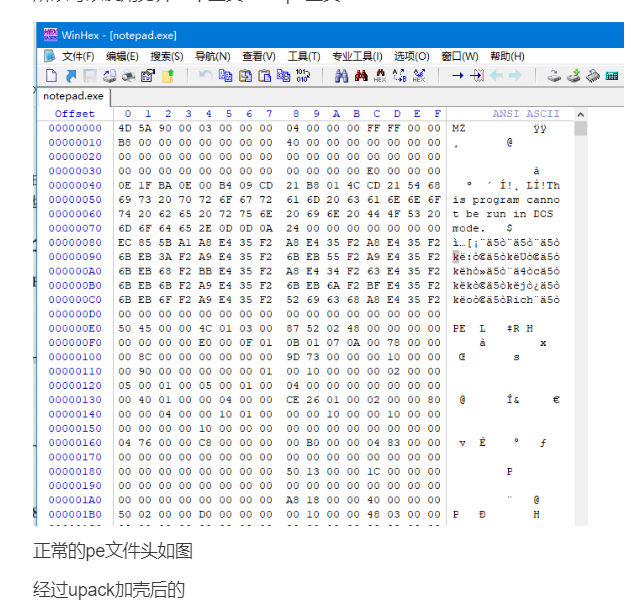Click offset row 000000E0
This screenshot has height=611, width=627.
[75, 329]
